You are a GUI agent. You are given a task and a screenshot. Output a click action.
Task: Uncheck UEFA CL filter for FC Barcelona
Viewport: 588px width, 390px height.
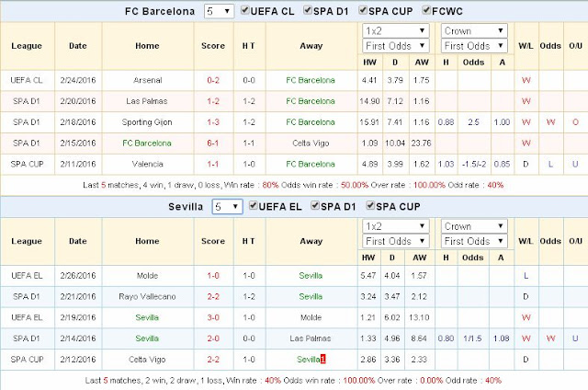tap(244, 12)
